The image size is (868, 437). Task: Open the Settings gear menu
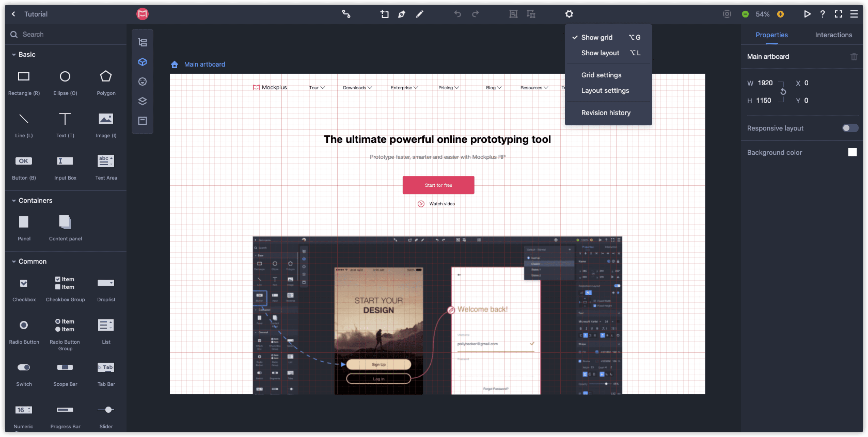[x=569, y=14]
